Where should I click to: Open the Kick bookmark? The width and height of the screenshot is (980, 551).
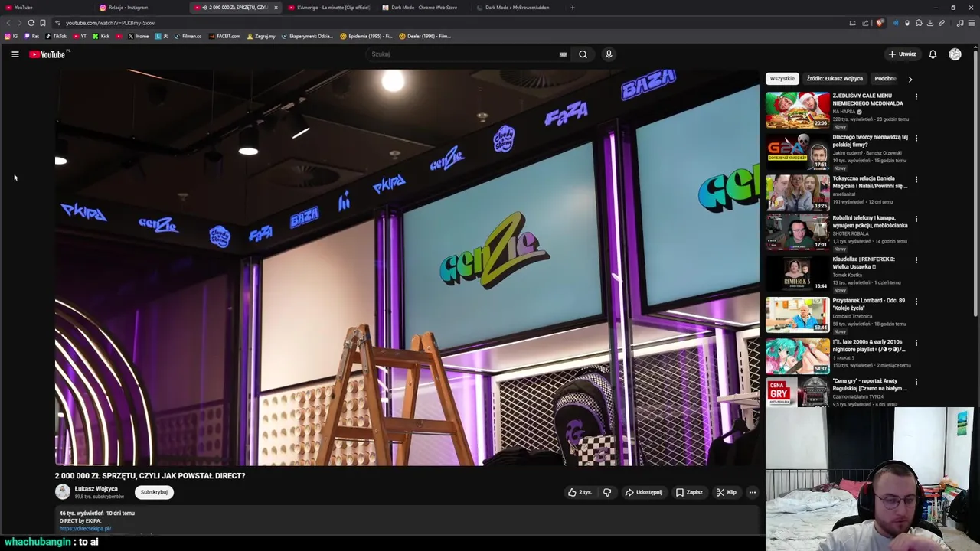pyautogui.click(x=102, y=36)
